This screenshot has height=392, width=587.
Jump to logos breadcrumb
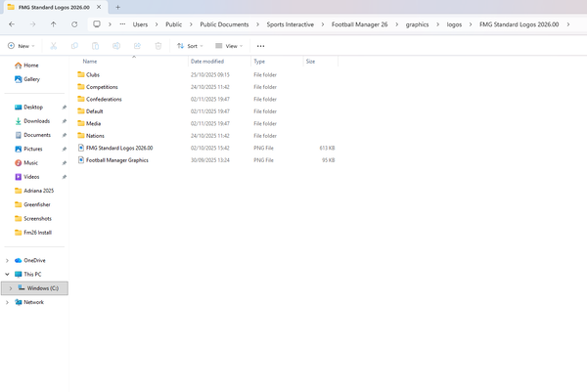point(454,24)
